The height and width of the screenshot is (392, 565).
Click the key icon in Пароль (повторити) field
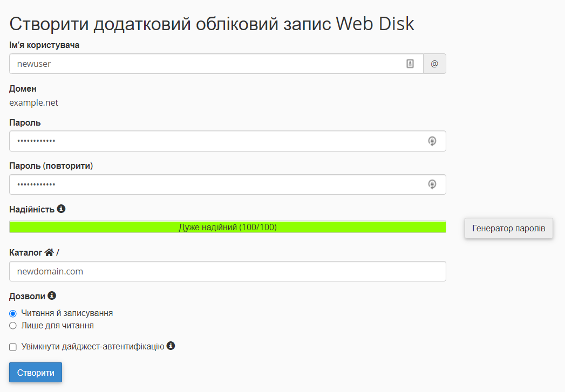[432, 184]
